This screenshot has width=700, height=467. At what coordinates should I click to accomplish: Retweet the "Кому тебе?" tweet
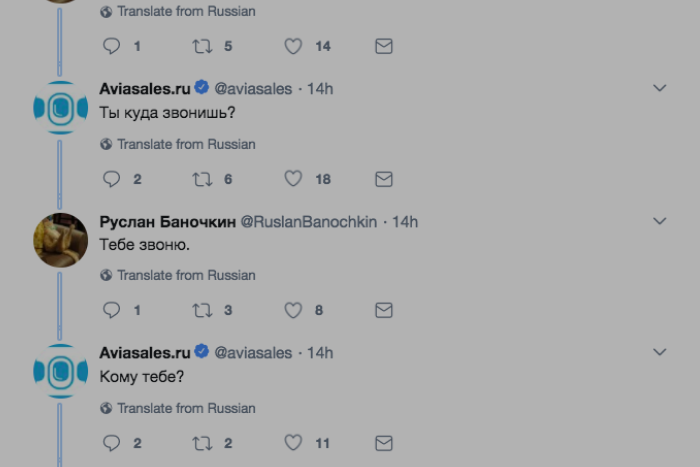pyautogui.click(x=203, y=443)
